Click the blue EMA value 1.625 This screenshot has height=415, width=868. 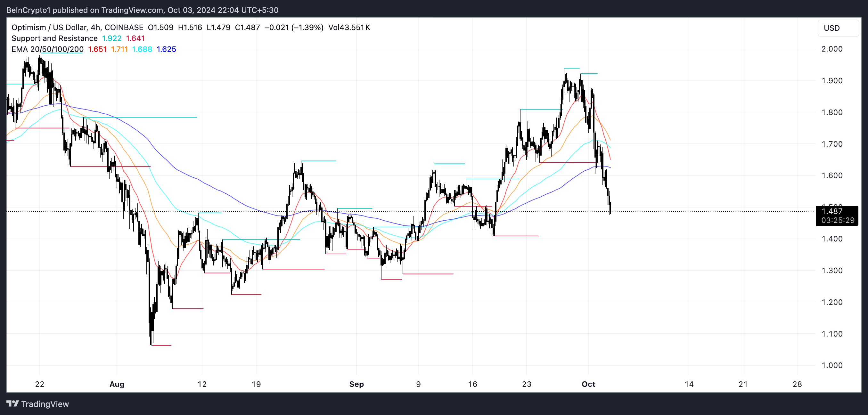coord(166,49)
